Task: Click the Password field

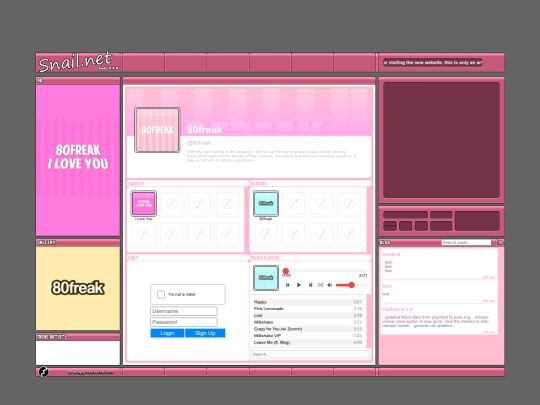Action: 184,322
